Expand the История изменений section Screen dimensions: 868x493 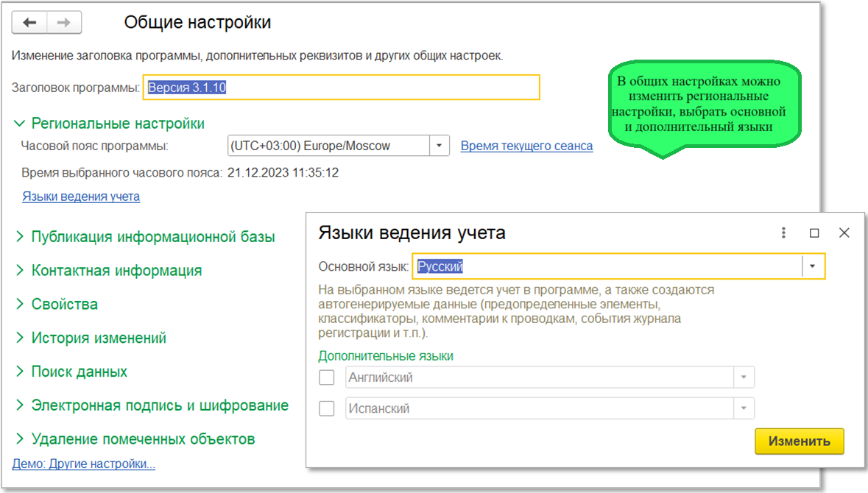(98, 338)
